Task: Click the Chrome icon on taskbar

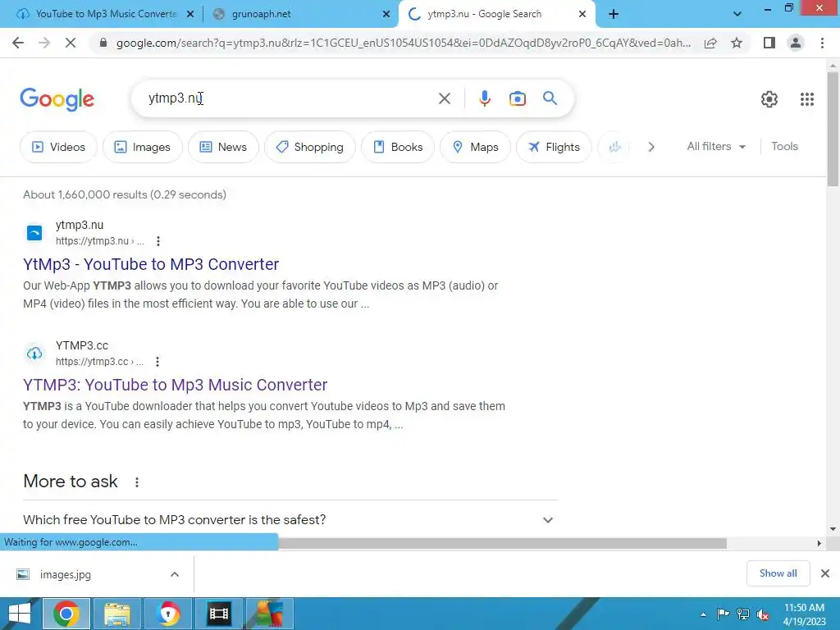Action: [66, 614]
